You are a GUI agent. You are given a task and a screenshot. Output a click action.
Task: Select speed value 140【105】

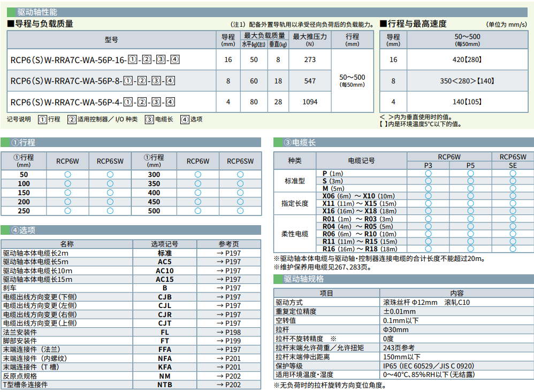467,102
